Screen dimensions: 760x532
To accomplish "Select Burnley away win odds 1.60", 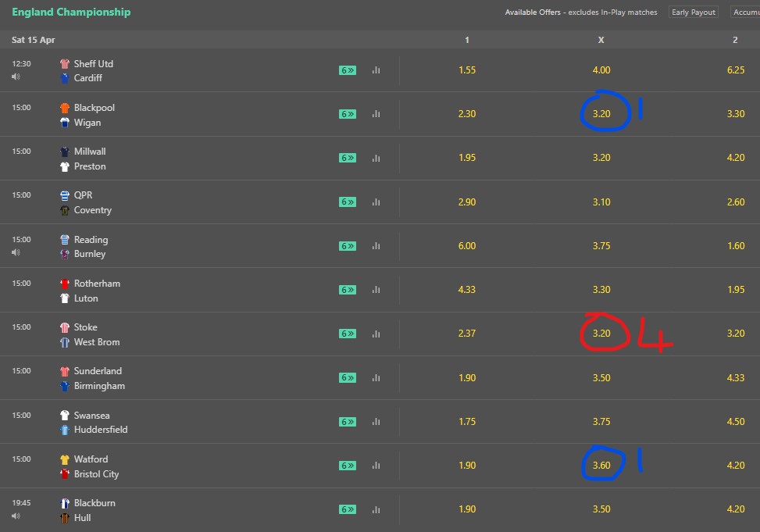I will pos(735,245).
